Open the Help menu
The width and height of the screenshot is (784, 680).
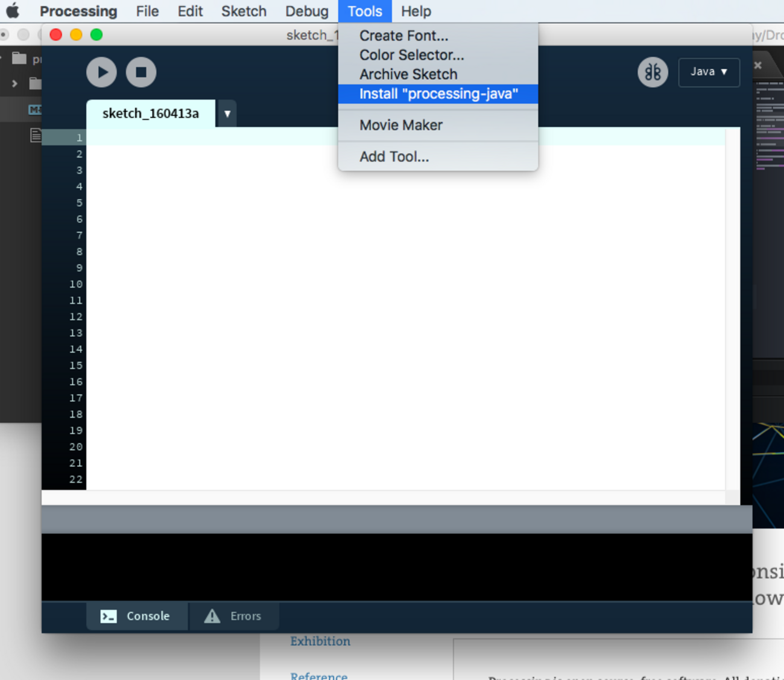pyautogui.click(x=416, y=11)
